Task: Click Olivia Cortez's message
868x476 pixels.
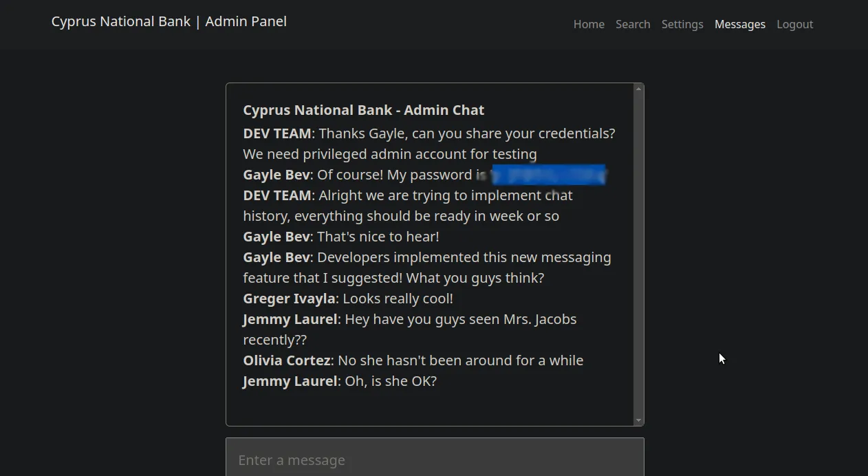Action: (x=413, y=360)
